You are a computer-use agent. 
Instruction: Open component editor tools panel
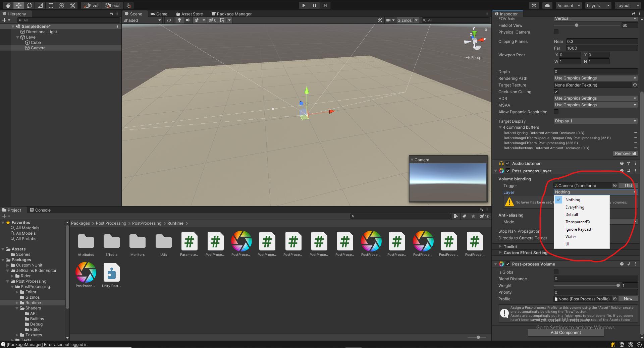(380, 20)
